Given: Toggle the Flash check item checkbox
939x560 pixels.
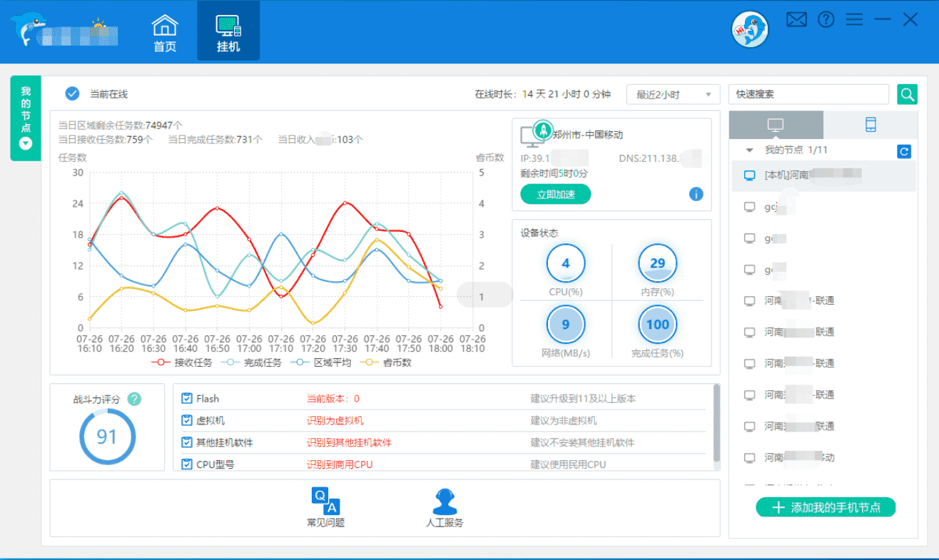Looking at the screenshot, I should click(187, 399).
